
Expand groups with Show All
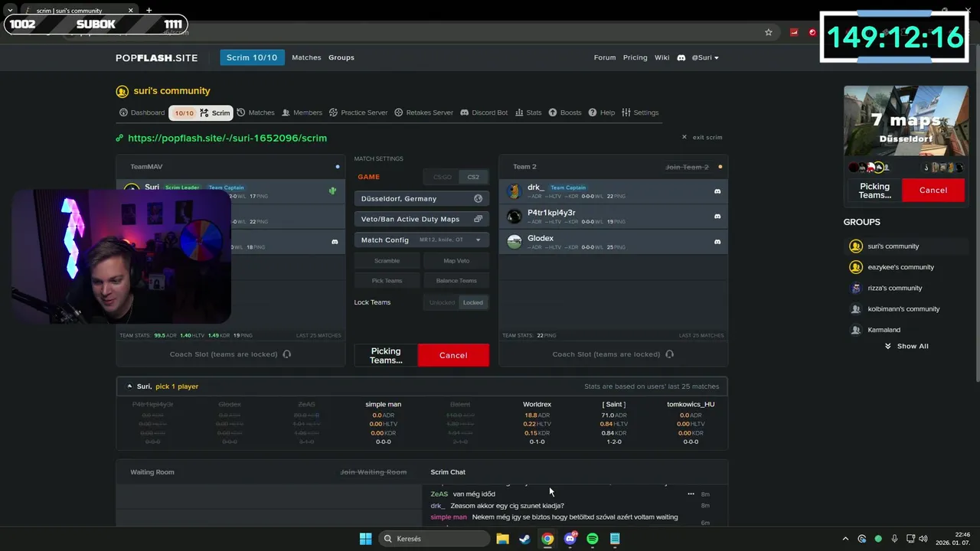906,346
